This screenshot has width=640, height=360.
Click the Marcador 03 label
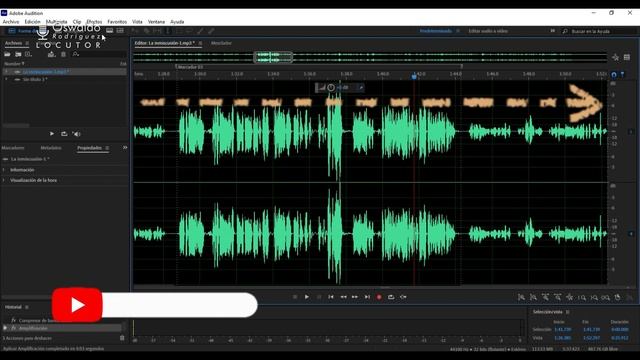pyautogui.click(x=191, y=67)
